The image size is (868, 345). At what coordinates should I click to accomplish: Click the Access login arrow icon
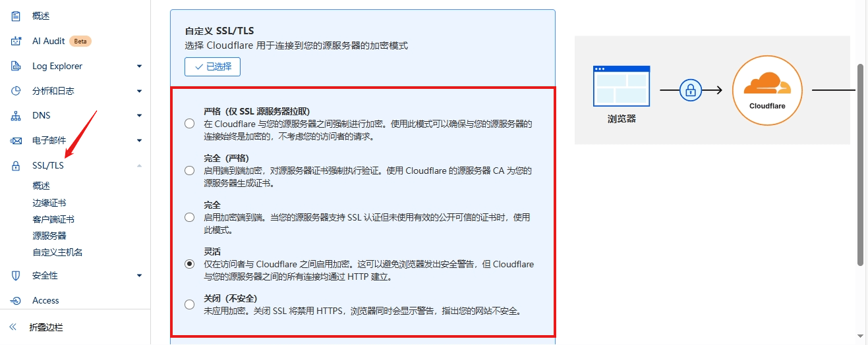pos(16,301)
